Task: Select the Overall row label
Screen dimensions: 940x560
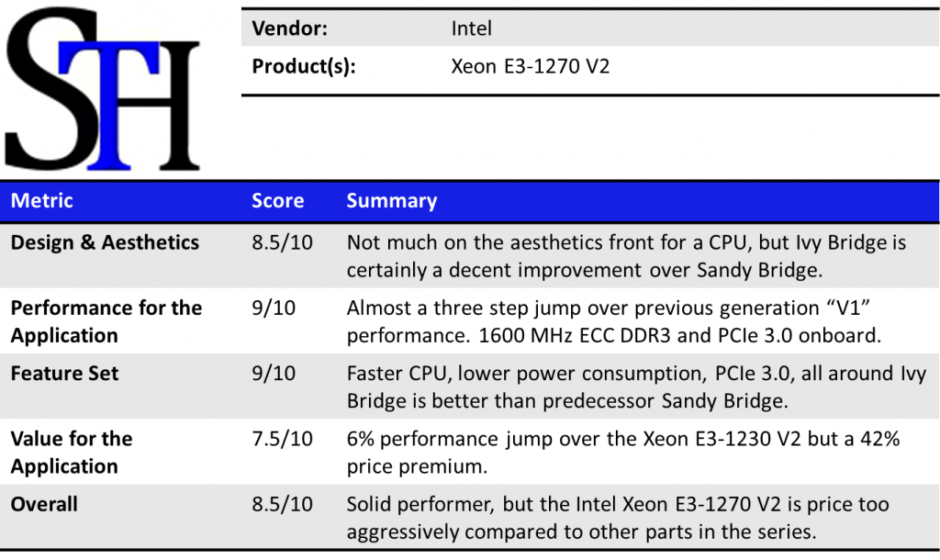Action: coord(44,504)
